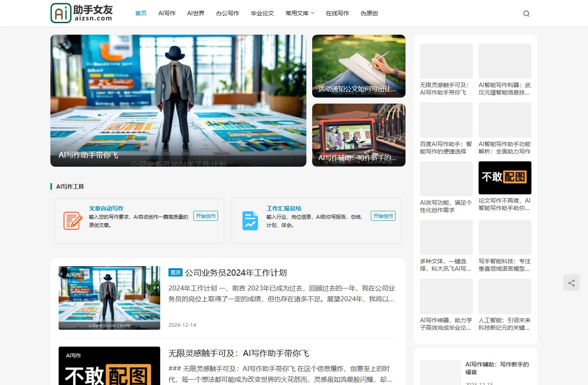Screen dimensions: 588x385
Task: Open sidebar link 多种文体，一键选择，科大讯飞AI写...
Action: click(446, 265)
